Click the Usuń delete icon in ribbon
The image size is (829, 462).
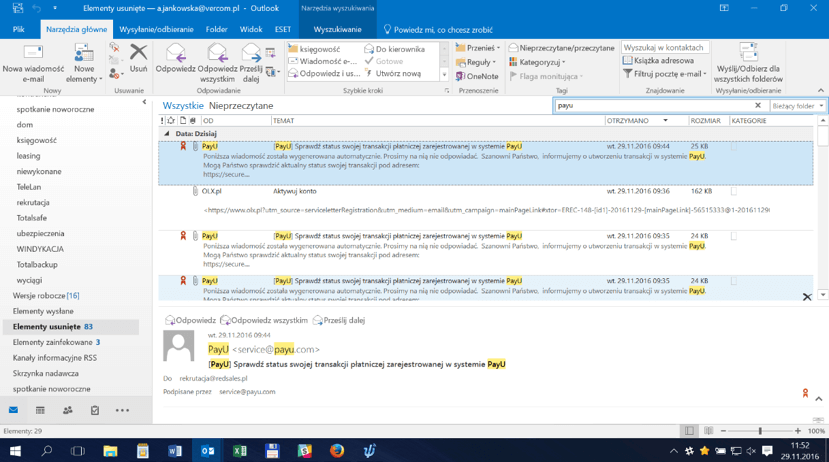click(x=138, y=54)
